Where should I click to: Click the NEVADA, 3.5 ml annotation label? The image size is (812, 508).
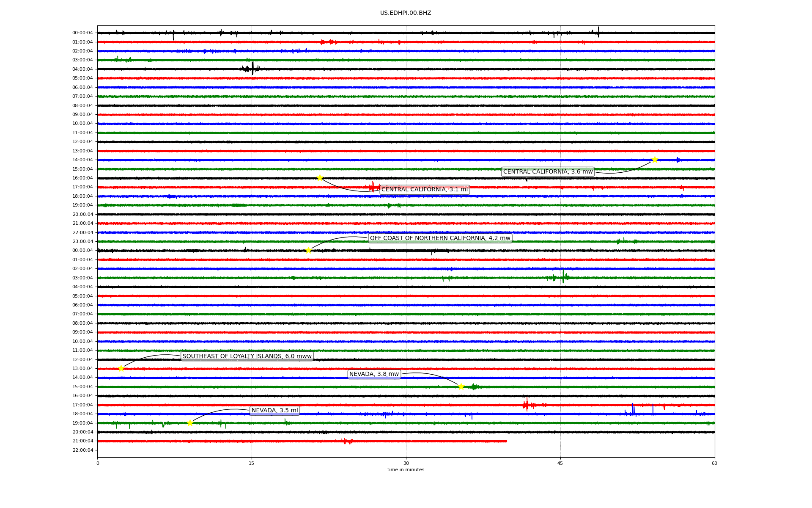274,411
